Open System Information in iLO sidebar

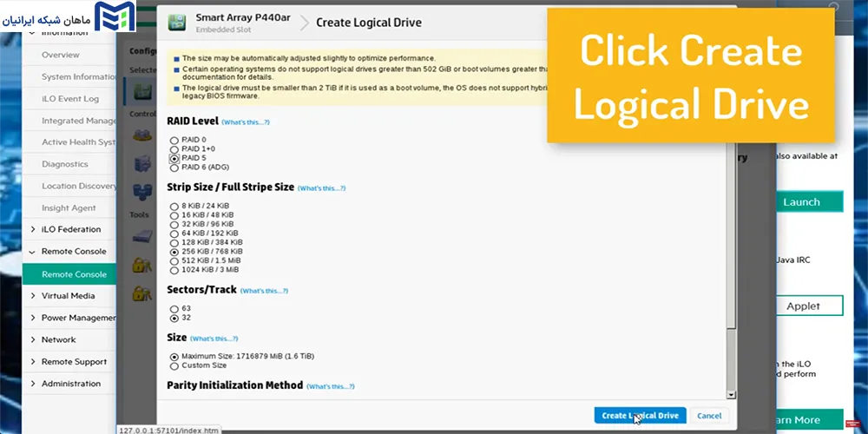(79, 77)
